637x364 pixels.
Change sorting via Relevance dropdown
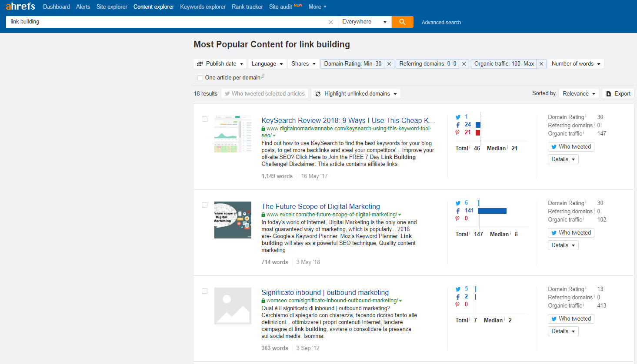[579, 94]
